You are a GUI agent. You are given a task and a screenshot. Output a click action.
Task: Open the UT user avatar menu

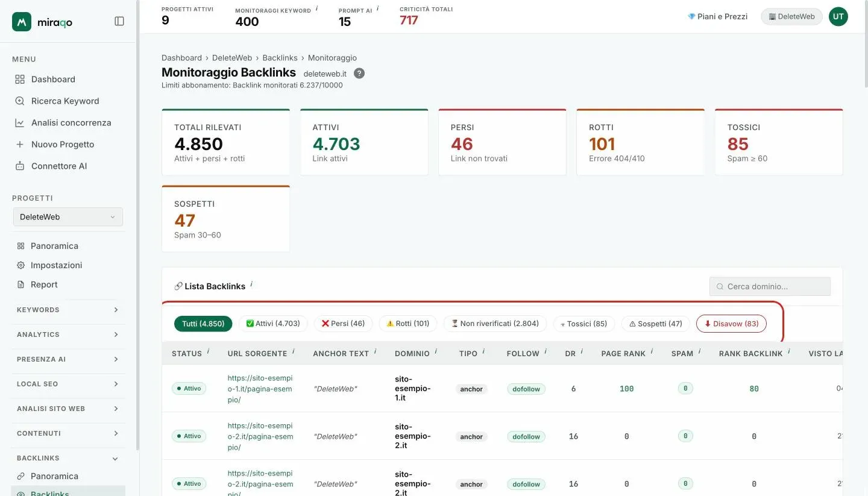point(838,16)
